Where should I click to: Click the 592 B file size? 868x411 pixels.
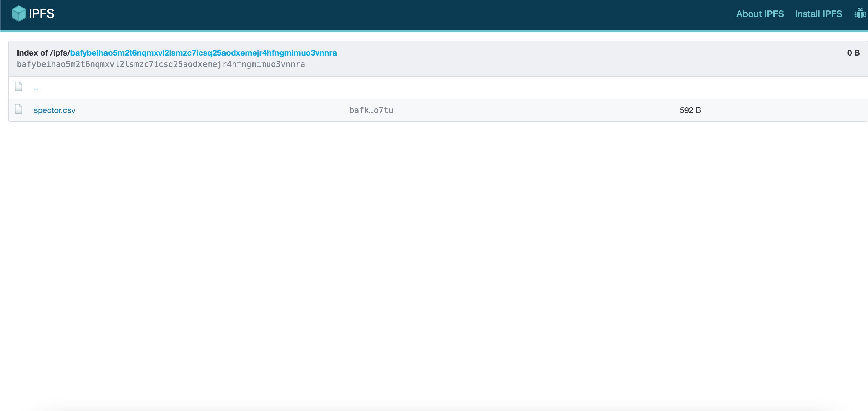(x=690, y=110)
